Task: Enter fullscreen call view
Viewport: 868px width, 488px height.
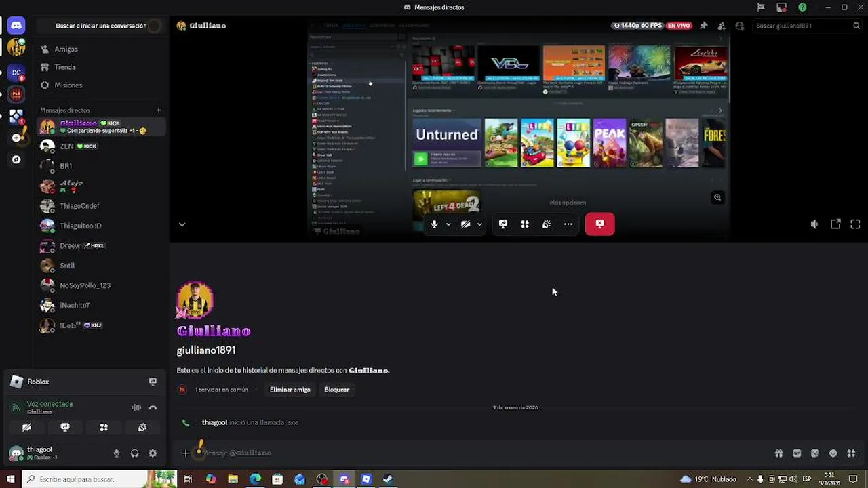Action: (x=855, y=224)
